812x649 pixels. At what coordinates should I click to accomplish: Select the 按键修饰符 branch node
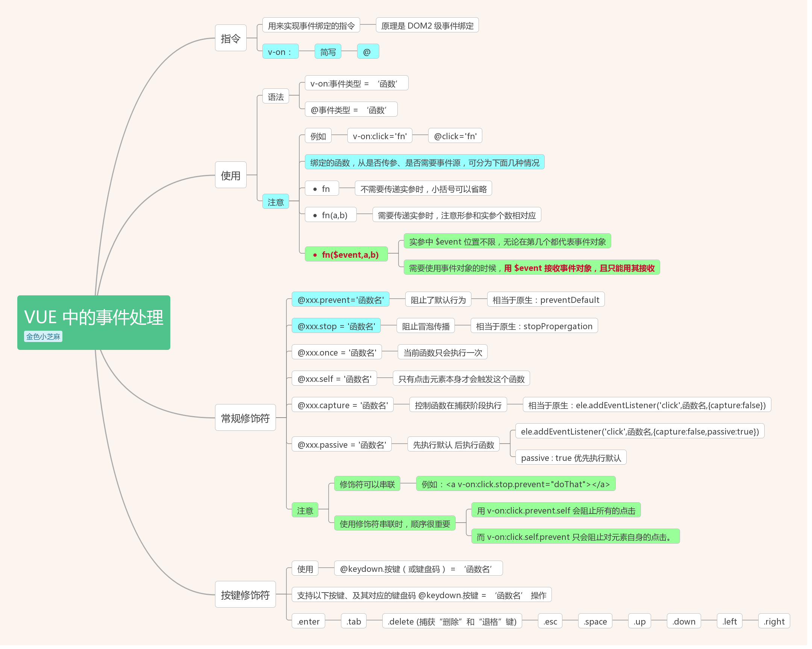coord(245,595)
